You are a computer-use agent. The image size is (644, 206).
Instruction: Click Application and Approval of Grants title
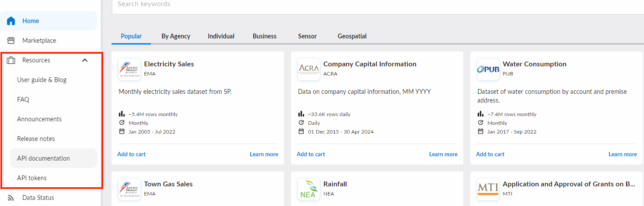(569, 184)
